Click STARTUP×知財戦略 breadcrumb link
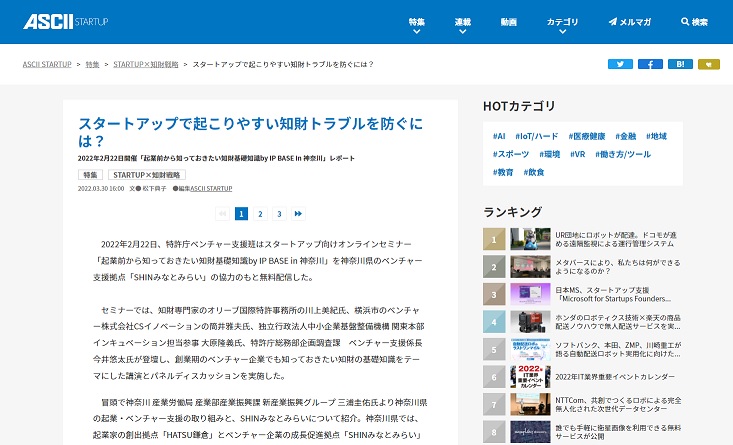The height and width of the screenshot is (445, 733). tap(148, 64)
